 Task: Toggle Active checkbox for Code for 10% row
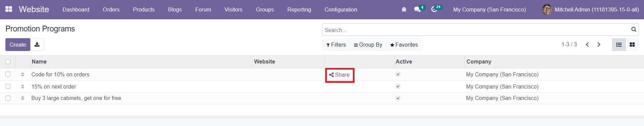398,74
